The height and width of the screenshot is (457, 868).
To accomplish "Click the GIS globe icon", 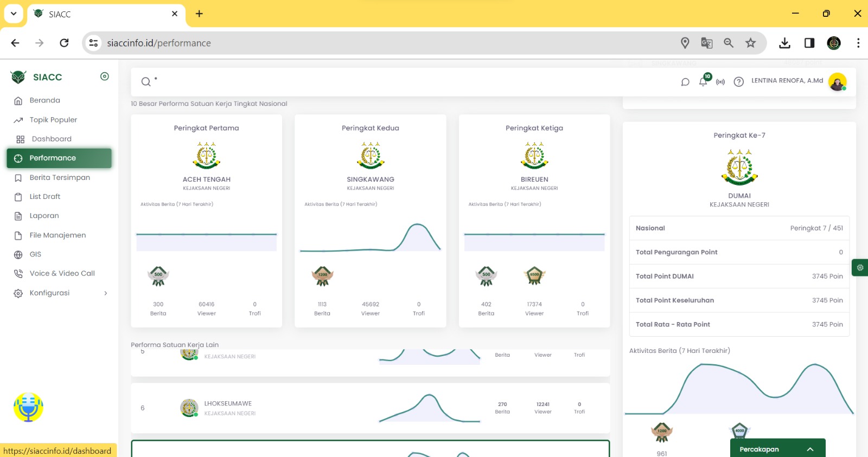I will 18,255.
